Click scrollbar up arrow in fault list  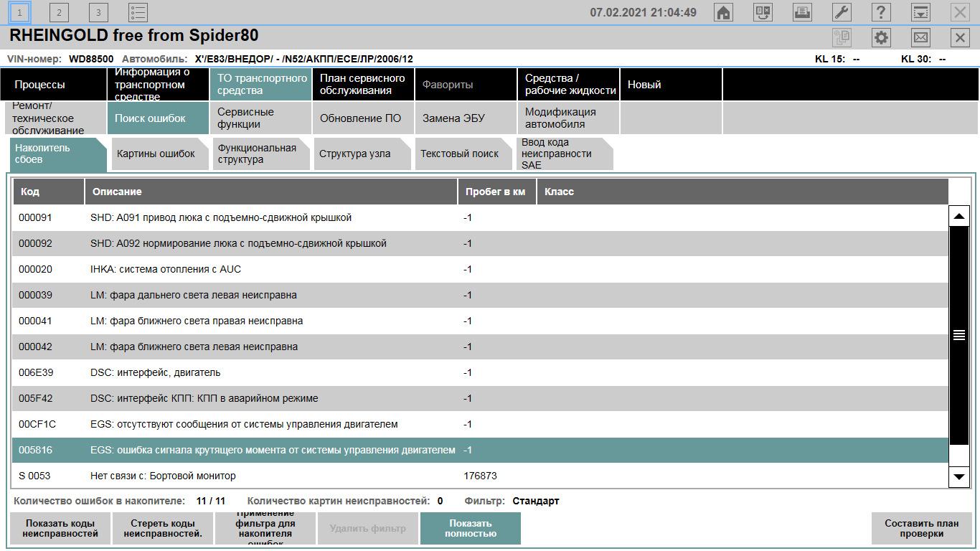(959, 216)
